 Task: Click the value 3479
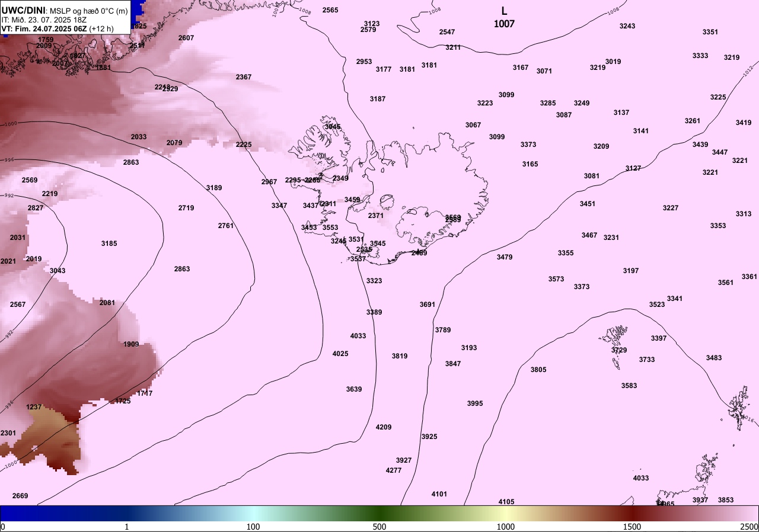point(505,257)
